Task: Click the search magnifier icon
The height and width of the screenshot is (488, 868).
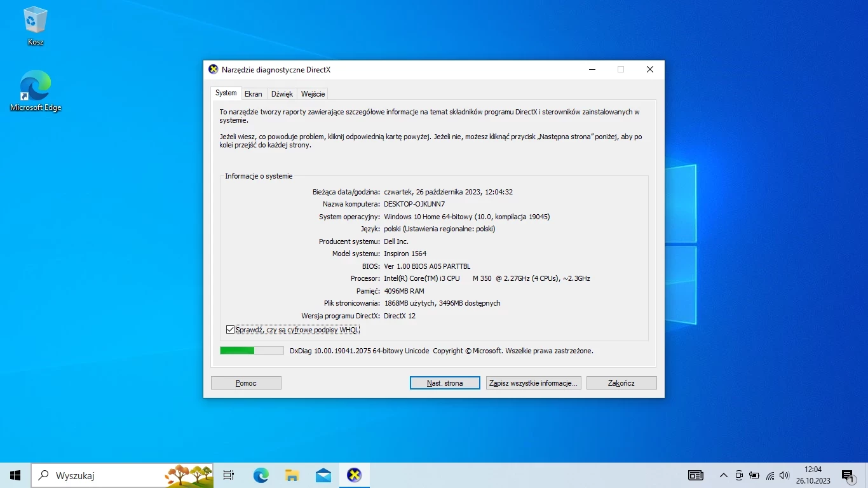Action: coord(43,475)
